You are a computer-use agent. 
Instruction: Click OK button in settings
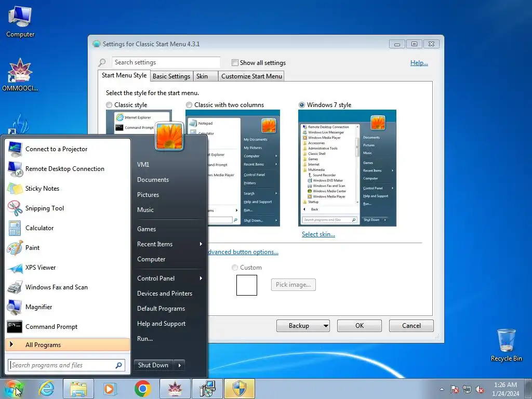(x=360, y=326)
